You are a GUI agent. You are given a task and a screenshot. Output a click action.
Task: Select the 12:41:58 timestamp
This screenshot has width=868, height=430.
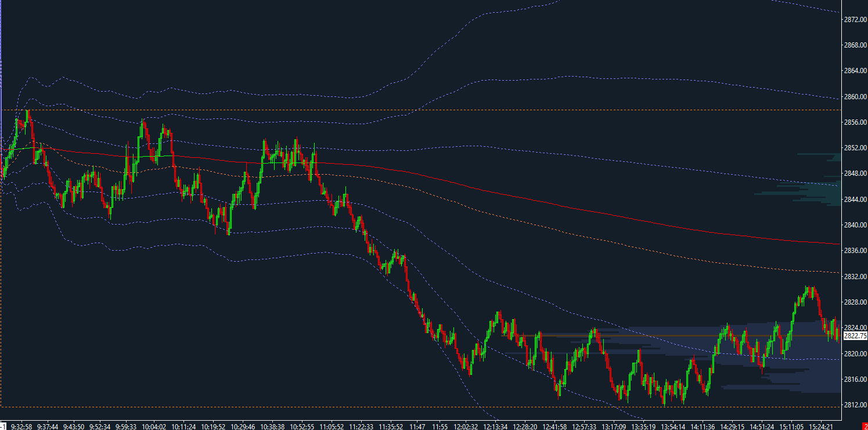coord(554,427)
